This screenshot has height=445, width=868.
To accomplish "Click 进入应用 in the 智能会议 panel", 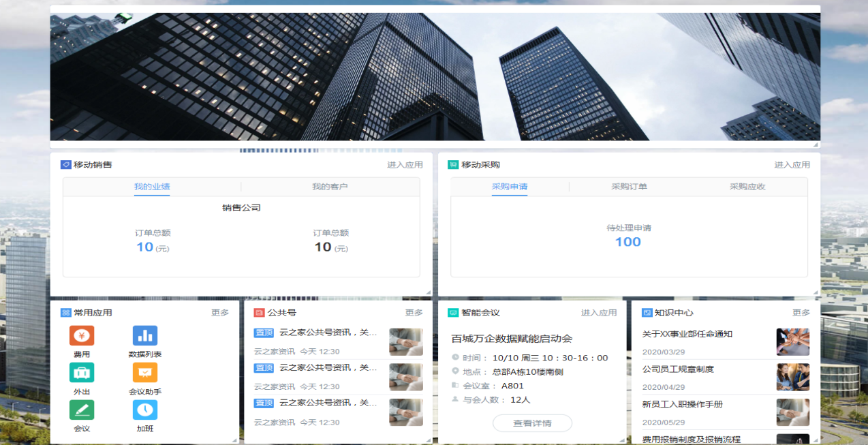I will tap(599, 313).
